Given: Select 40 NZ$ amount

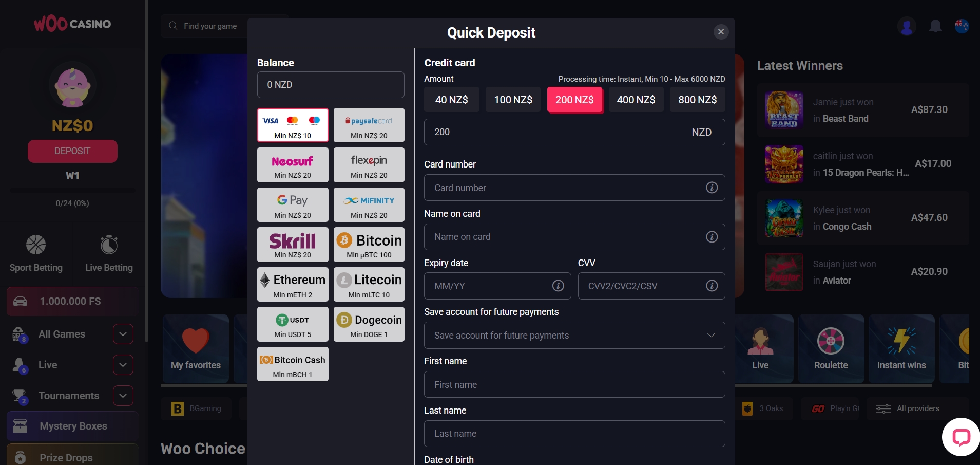Looking at the screenshot, I should pyautogui.click(x=452, y=100).
